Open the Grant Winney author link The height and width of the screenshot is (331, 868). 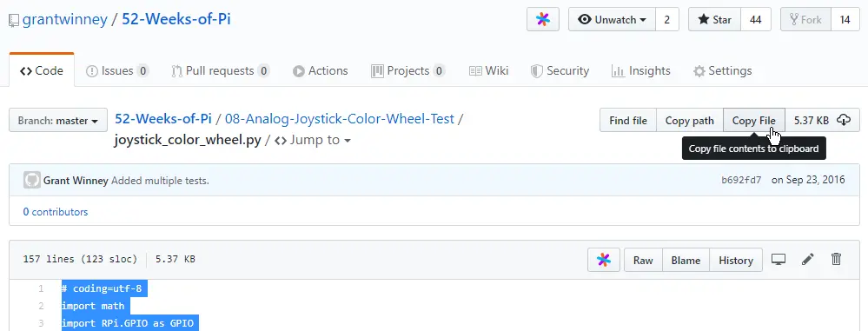[x=76, y=181]
